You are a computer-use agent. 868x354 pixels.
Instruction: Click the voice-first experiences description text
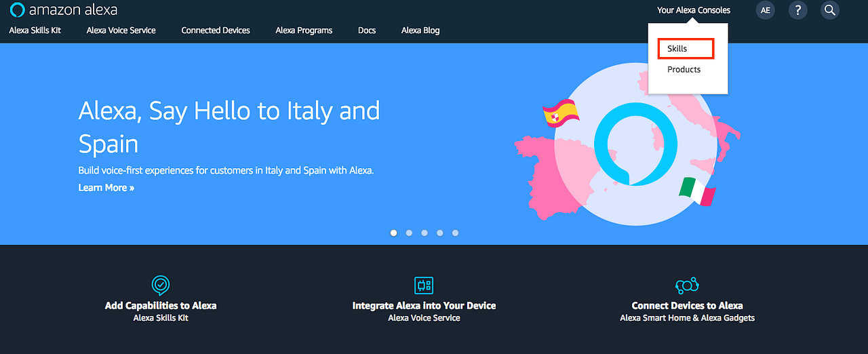coord(226,171)
